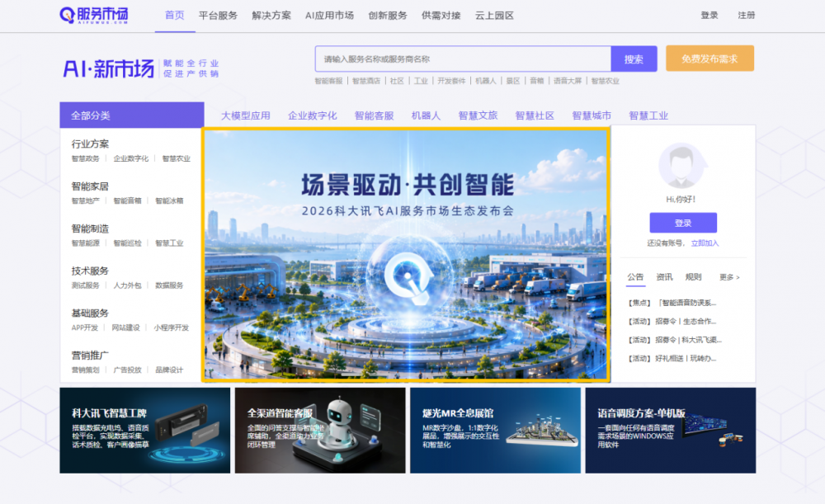825x504 pixels.
Task: Open the 供需对接 nav item
Action: (x=441, y=15)
